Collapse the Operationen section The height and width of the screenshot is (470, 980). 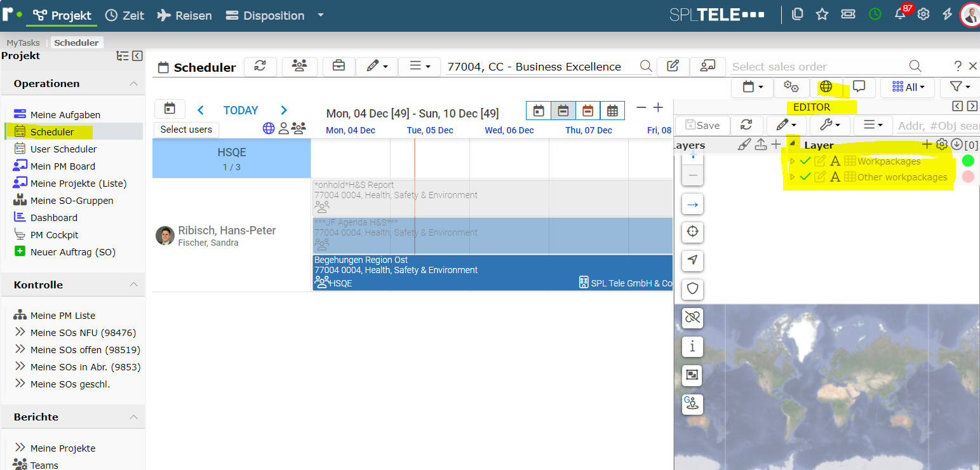point(133,84)
